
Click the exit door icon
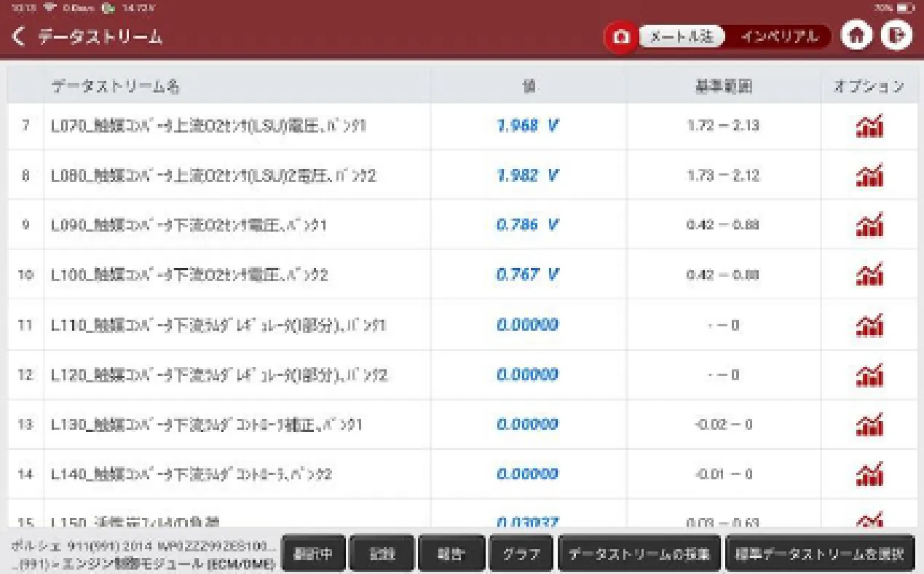[x=896, y=37]
